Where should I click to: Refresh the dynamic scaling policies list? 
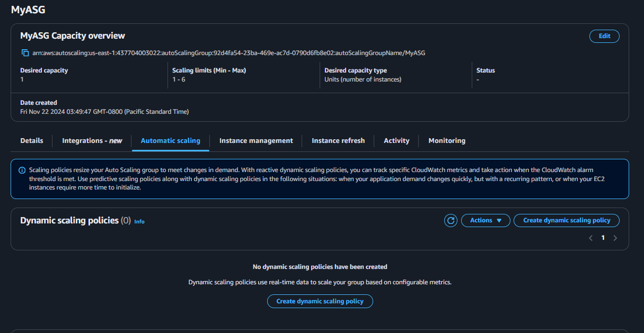point(451,220)
